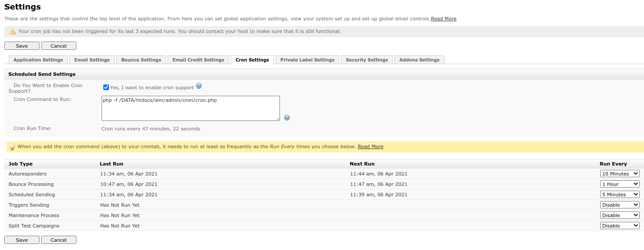Click 'Cron runs every 47 minutes' text
Screen dimensions: 644x250
[x=151, y=129]
